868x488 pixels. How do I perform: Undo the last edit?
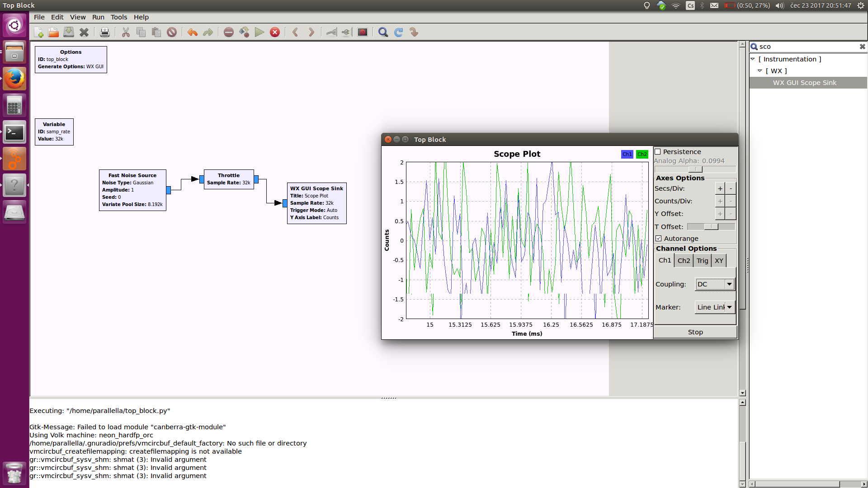(x=193, y=33)
